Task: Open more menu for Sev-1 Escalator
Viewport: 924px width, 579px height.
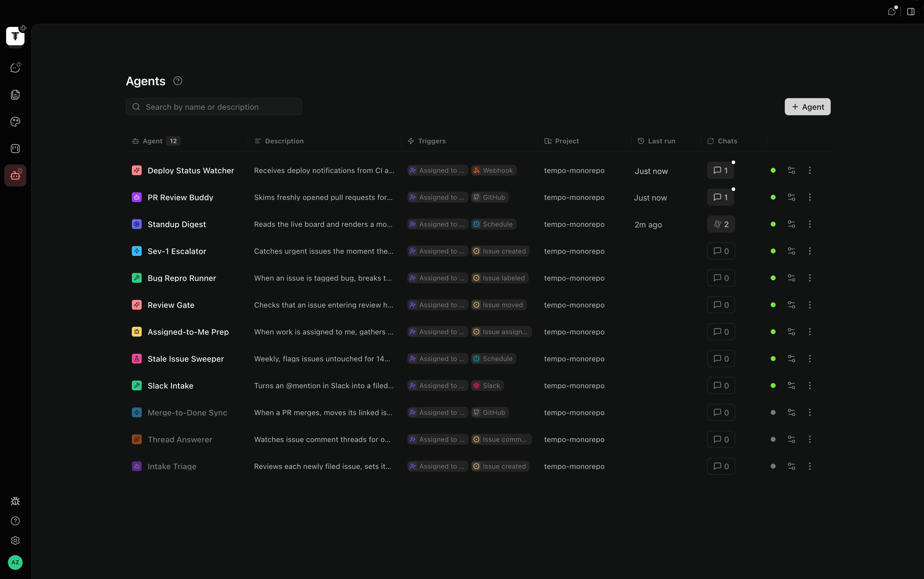Action: (x=810, y=251)
